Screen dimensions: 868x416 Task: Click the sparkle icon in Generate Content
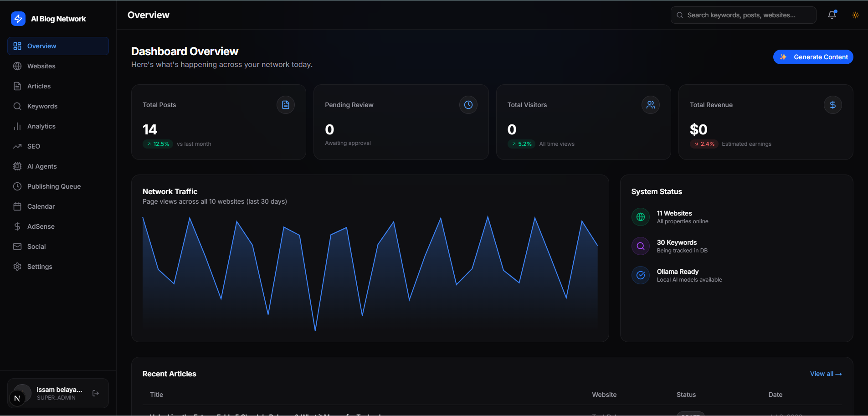coord(783,57)
